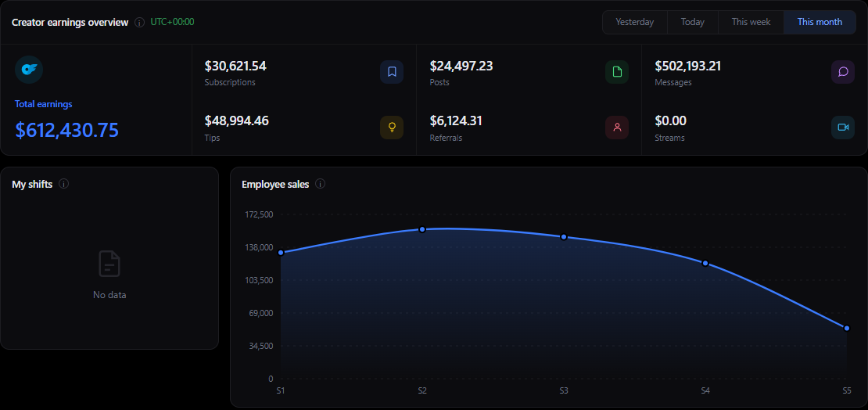Viewport: 868px width, 410px height.
Task: Click the $48,994.46 Tips amount
Action: pos(236,120)
